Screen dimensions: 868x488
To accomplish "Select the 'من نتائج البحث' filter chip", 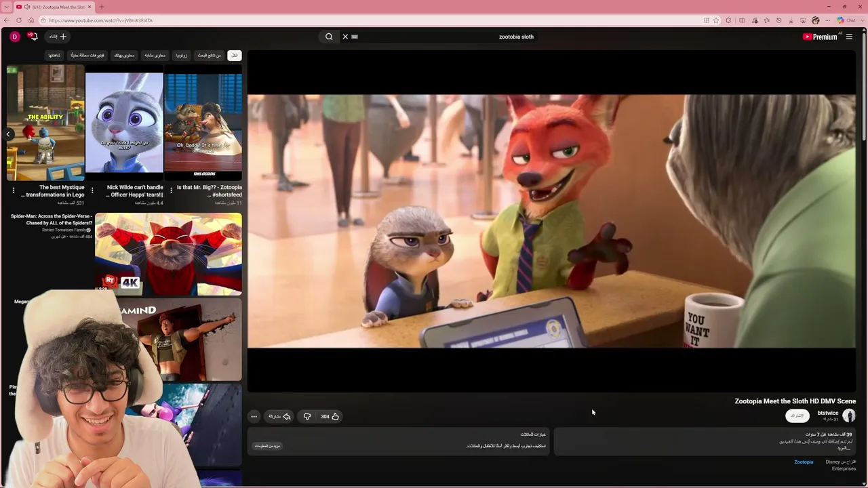I will coord(209,55).
